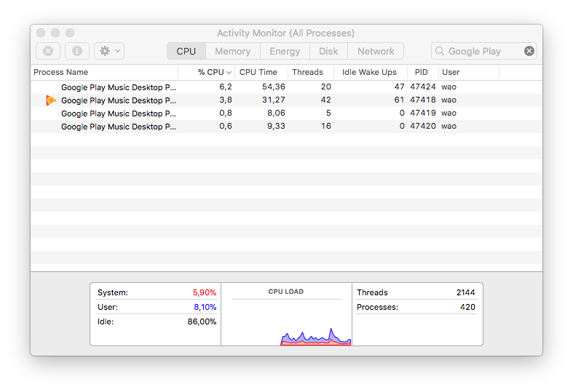Click the 31,27 CPU Time value
This screenshot has width=573, height=392.
click(x=273, y=100)
